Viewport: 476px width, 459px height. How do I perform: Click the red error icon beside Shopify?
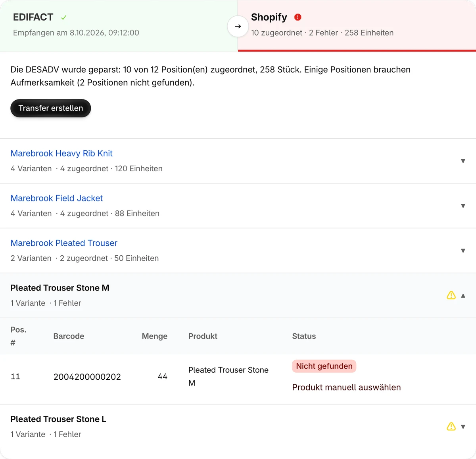pyautogui.click(x=298, y=17)
